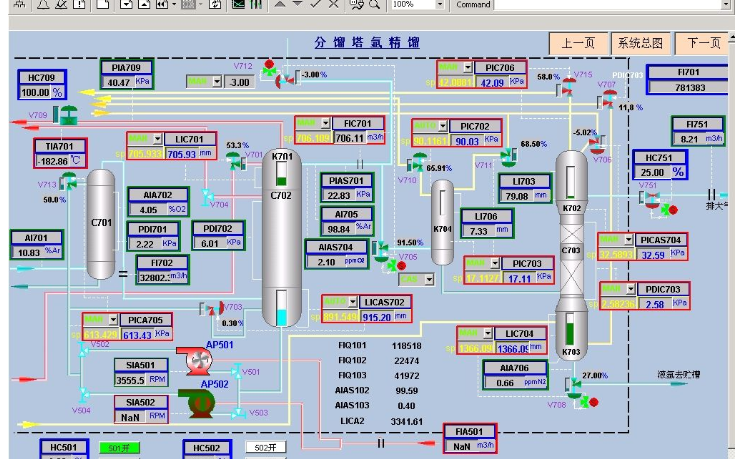
Task: Open PICAS704 mode dropdown
Action: 629,240
